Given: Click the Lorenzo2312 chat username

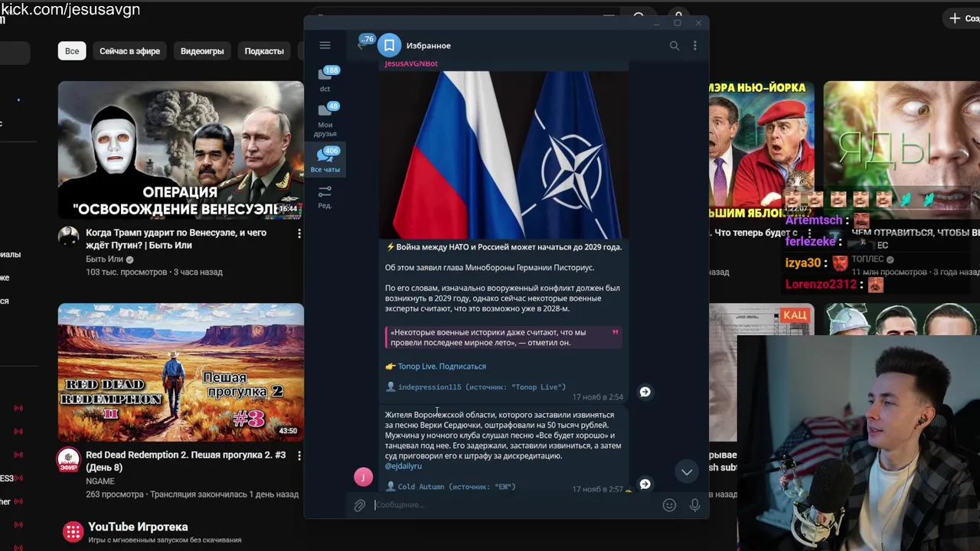Looking at the screenshot, I should [x=821, y=285].
